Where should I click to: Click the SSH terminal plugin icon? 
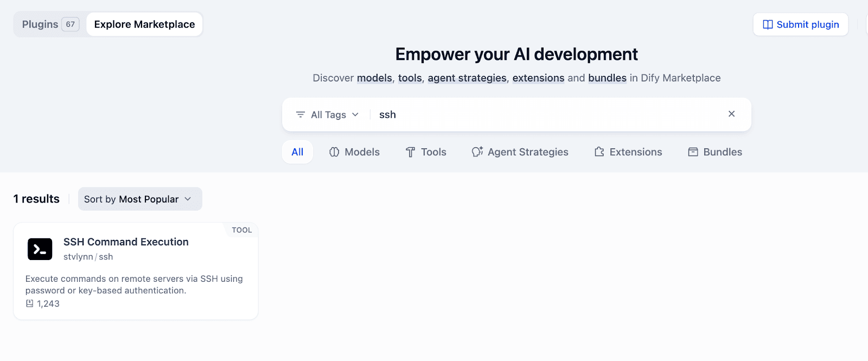pos(40,249)
